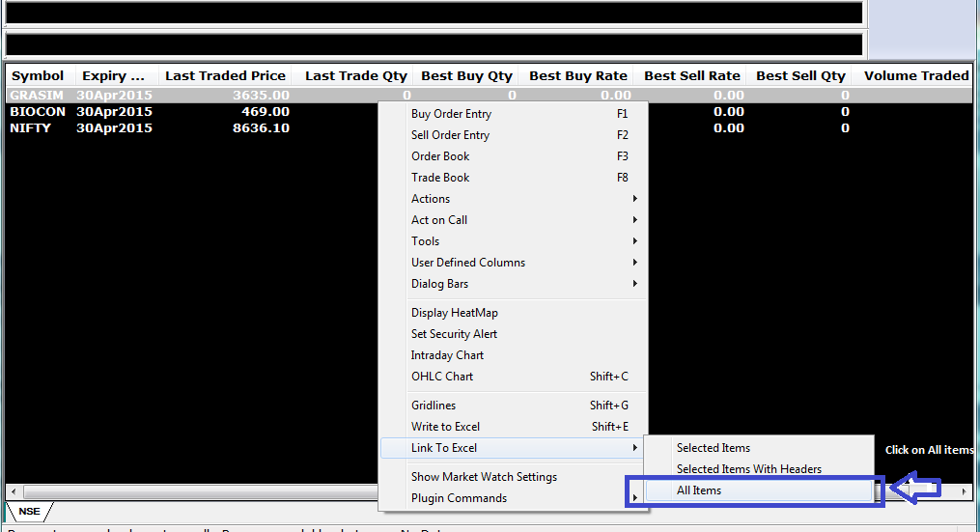The width and height of the screenshot is (980, 532).
Task: Expand the Tools submenu
Action: (425, 241)
